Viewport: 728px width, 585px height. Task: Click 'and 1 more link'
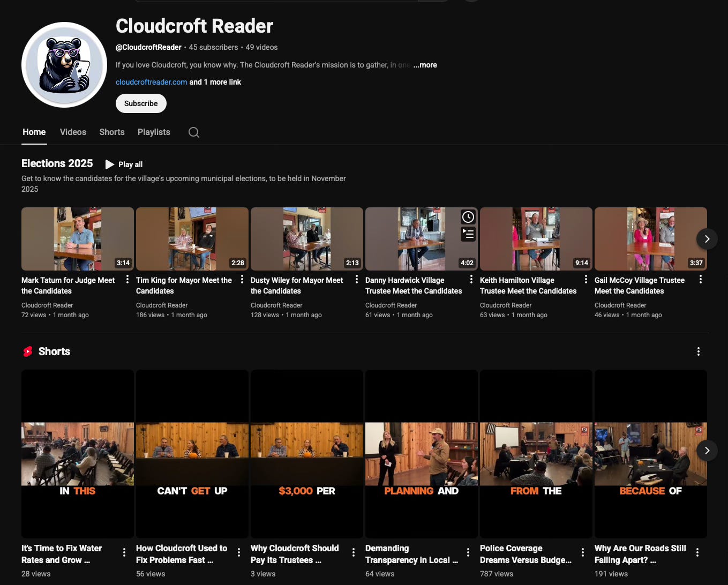[215, 82]
